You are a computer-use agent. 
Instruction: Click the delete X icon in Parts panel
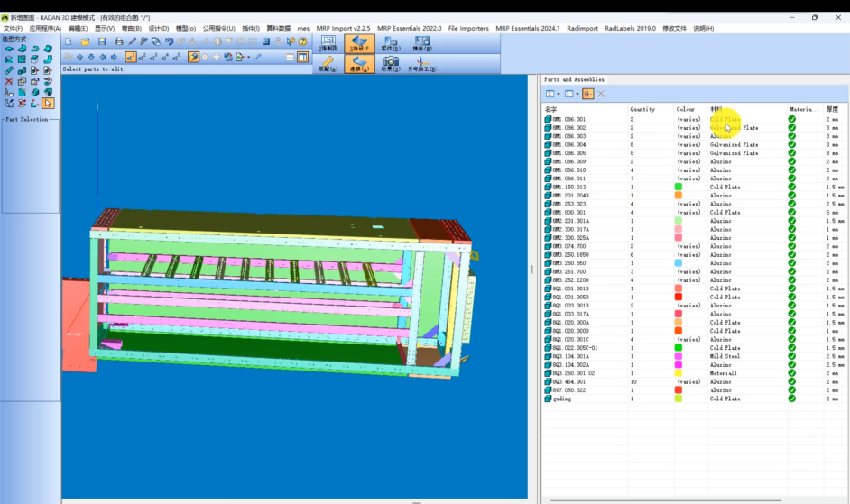point(601,94)
